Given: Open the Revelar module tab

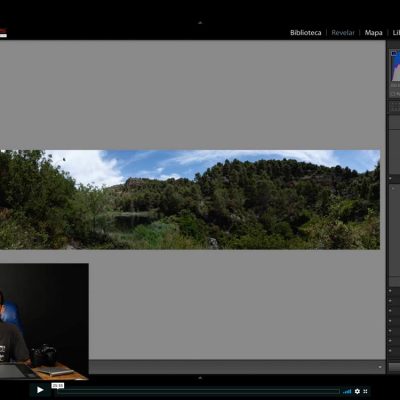Looking at the screenshot, I should click(343, 33).
